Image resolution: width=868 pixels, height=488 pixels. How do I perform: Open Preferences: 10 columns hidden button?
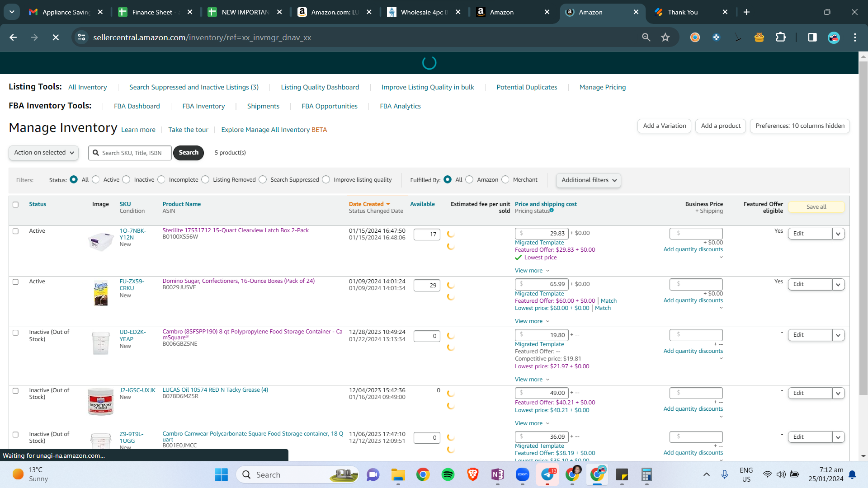[x=800, y=126]
